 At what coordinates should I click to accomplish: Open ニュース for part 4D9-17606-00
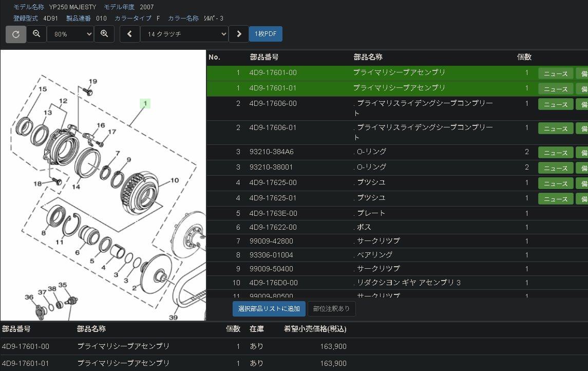coord(556,104)
